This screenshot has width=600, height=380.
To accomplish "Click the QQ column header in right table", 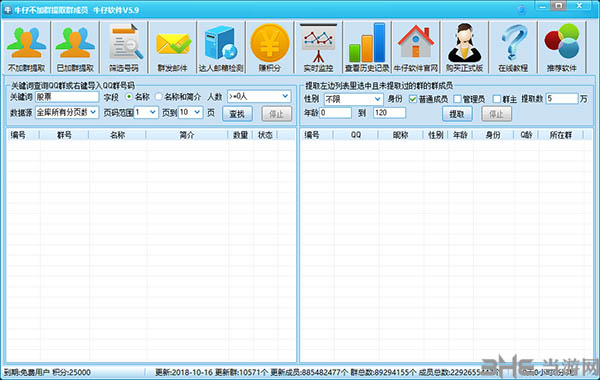I will pos(355,135).
